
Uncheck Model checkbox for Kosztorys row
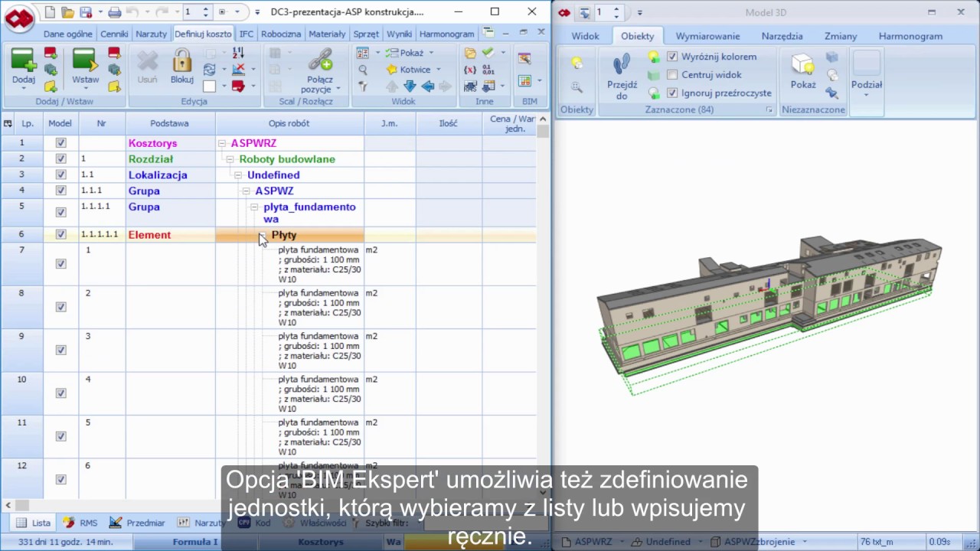coord(60,143)
